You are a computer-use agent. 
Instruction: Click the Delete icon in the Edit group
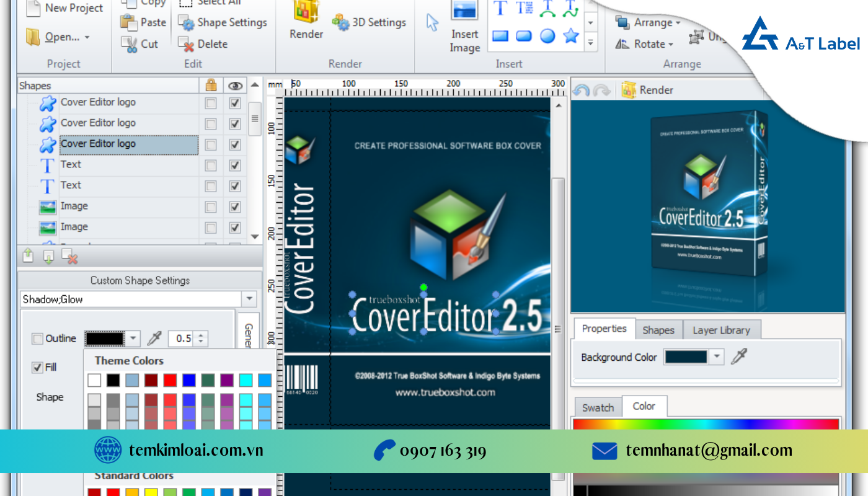[x=187, y=44]
